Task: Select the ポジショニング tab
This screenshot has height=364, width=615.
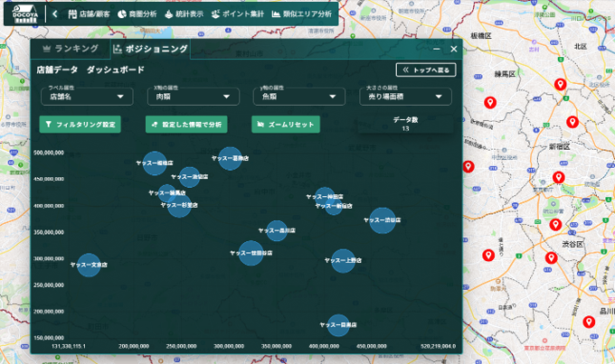Action: 150,49
